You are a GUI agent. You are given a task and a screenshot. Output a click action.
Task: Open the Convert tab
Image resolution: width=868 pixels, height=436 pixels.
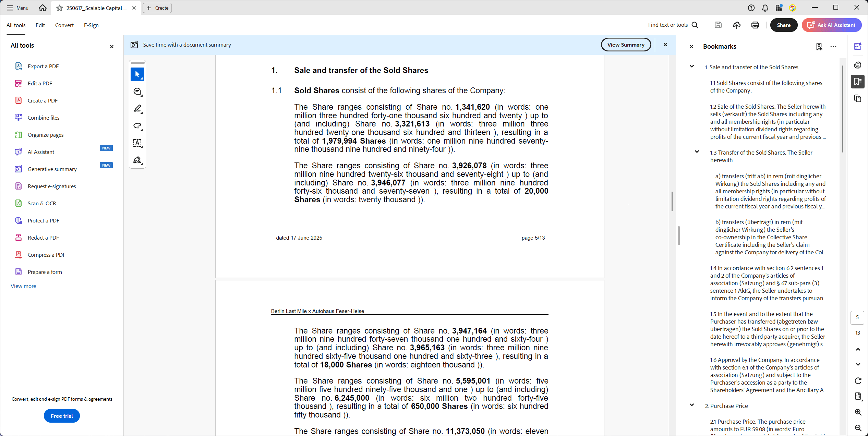[x=64, y=25]
